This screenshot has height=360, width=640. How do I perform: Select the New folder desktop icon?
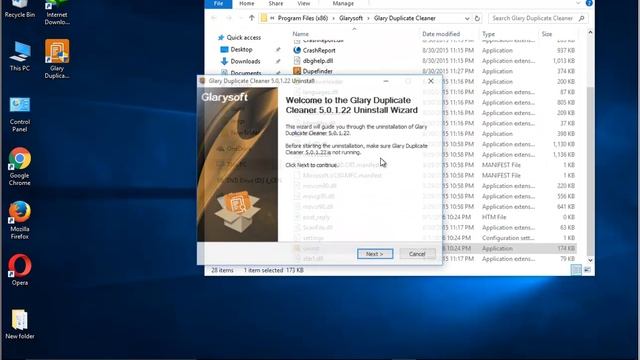[x=20, y=324]
